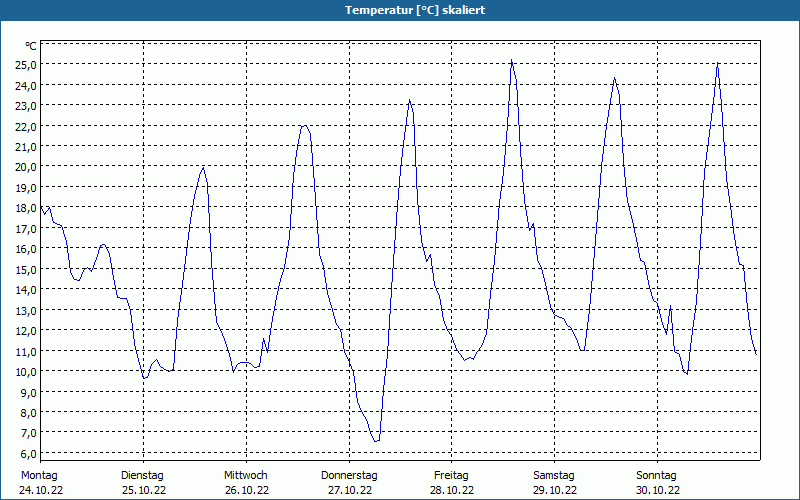Screen dimensions: 800x500
Task: Select the 20,0 y-axis label
Action: (27, 167)
